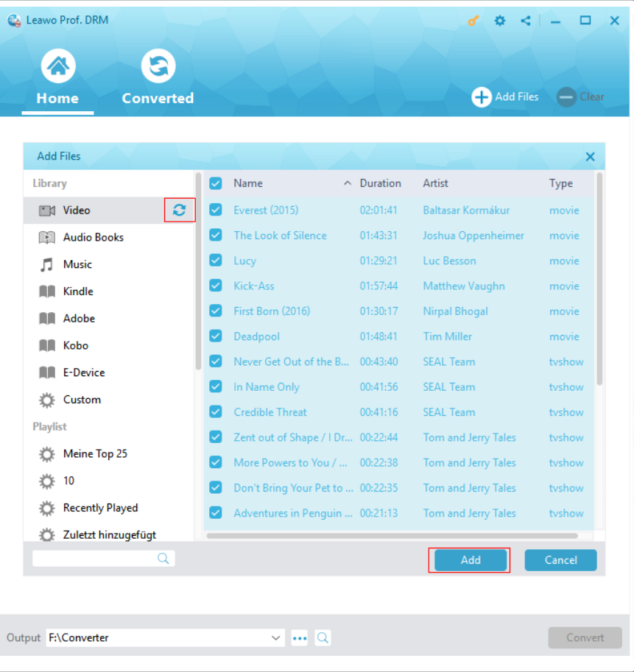
Task: Select the Custom library entry
Action: 109,400
